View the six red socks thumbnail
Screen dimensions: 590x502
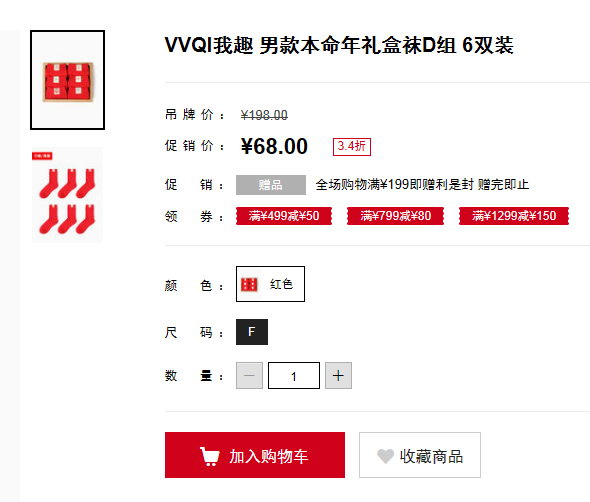coord(67,195)
